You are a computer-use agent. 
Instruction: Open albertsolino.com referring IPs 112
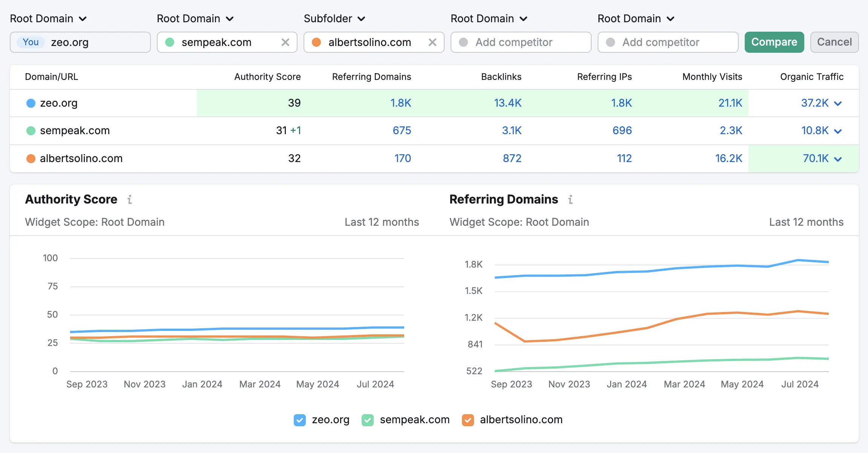pyautogui.click(x=624, y=158)
